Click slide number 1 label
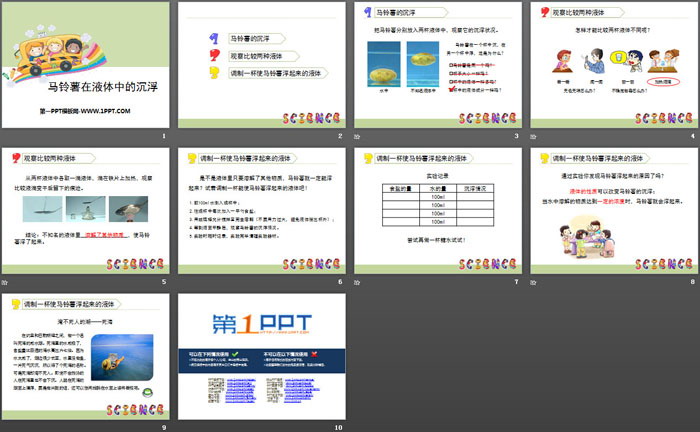The image size is (700, 432). [164, 136]
